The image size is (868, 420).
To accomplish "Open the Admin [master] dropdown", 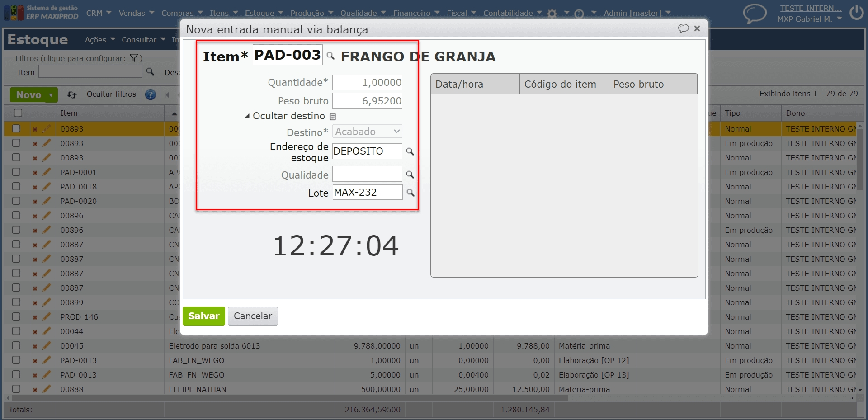I will 637,13.
